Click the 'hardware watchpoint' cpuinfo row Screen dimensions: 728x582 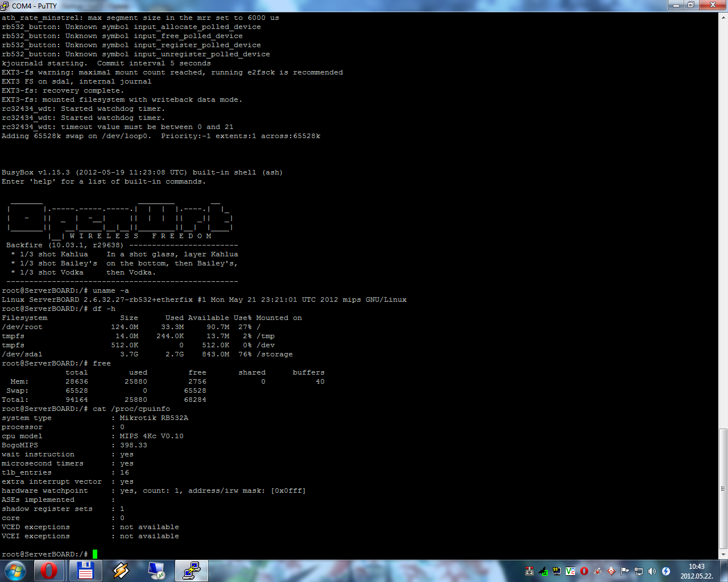pyautogui.click(x=154, y=490)
